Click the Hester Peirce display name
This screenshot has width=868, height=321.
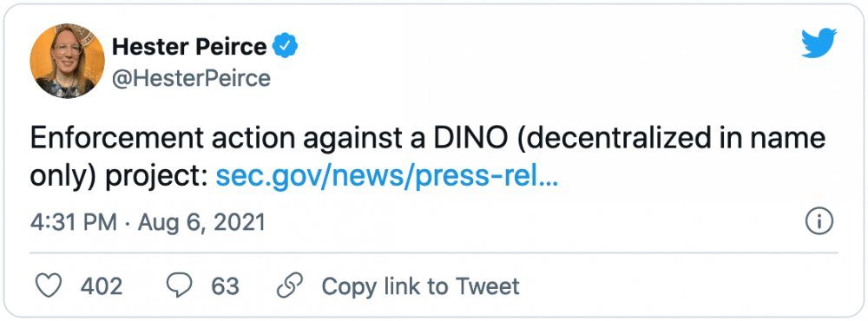point(189,47)
